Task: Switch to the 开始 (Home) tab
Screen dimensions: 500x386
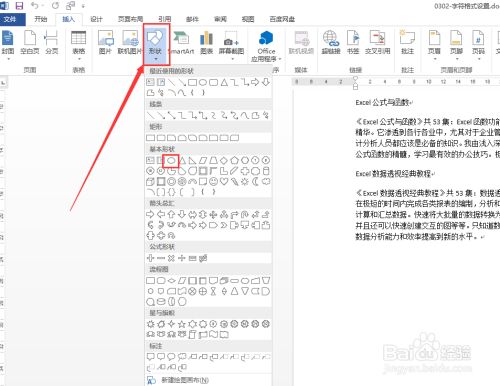Action: click(x=41, y=19)
